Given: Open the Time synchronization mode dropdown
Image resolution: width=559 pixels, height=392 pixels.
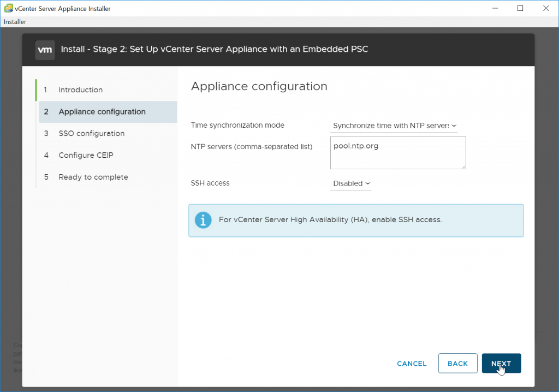Looking at the screenshot, I should click(x=394, y=126).
